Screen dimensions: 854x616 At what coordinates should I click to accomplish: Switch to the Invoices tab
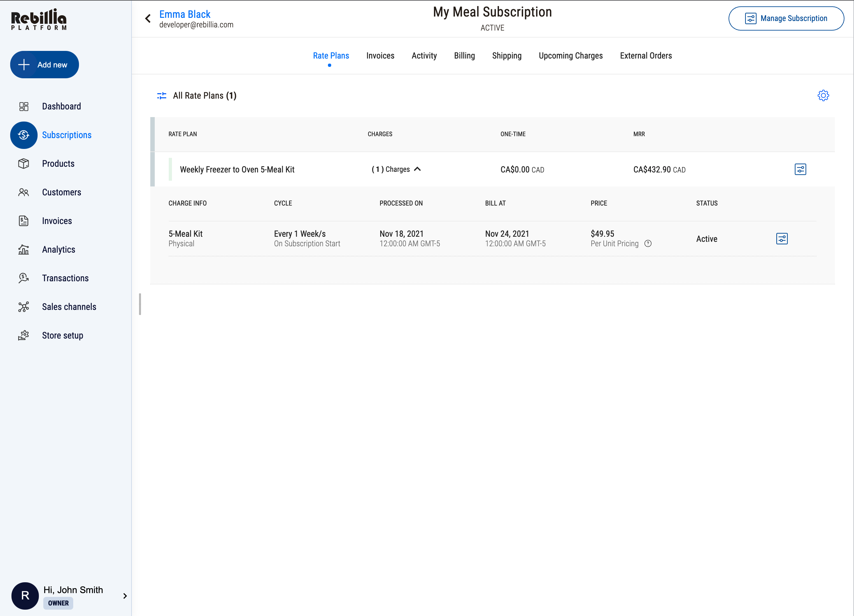(x=380, y=56)
